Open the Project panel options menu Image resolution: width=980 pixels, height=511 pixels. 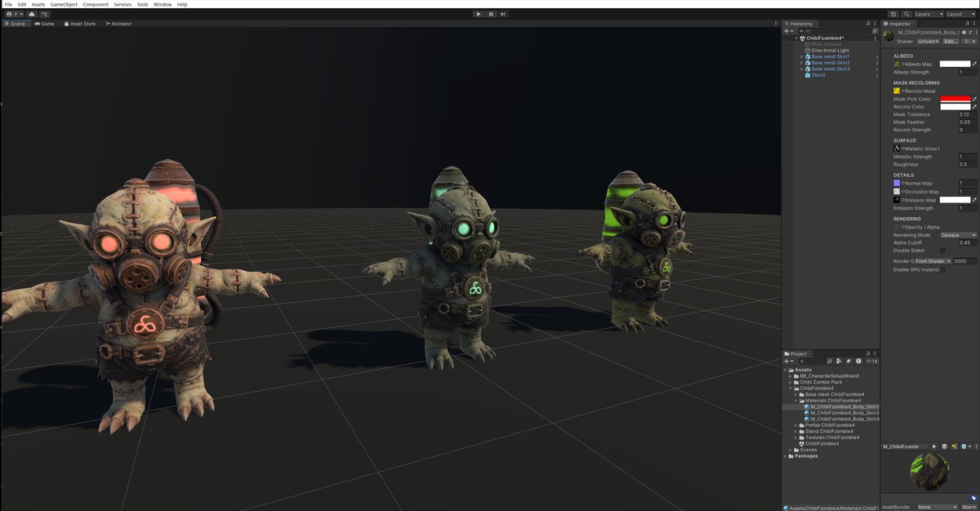pyautogui.click(x=875, y=353)
